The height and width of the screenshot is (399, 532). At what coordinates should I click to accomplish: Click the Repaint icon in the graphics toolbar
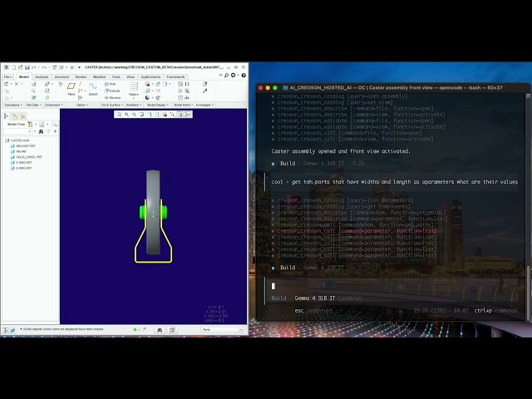141,115
